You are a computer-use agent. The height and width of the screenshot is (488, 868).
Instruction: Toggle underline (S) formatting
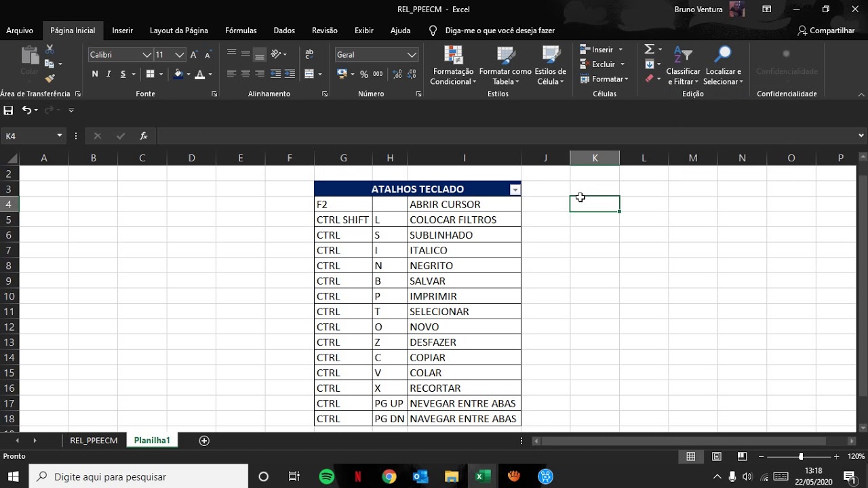123,74
